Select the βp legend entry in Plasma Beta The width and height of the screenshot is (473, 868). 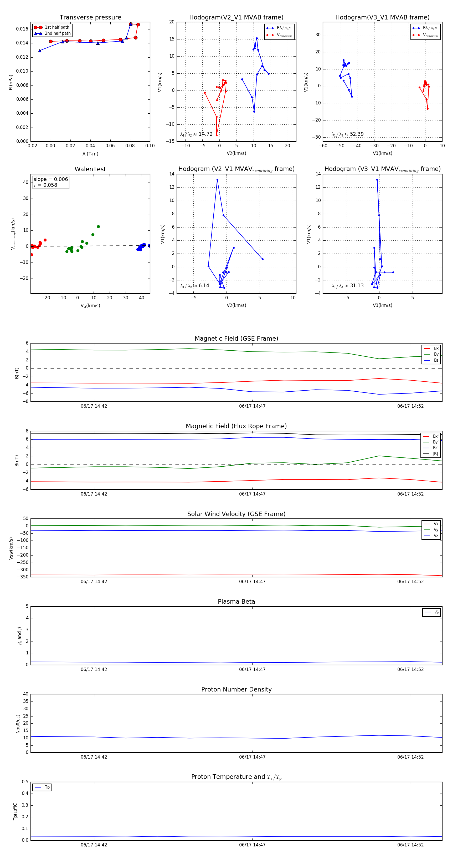pyautogui.click(x=431, y=612)
